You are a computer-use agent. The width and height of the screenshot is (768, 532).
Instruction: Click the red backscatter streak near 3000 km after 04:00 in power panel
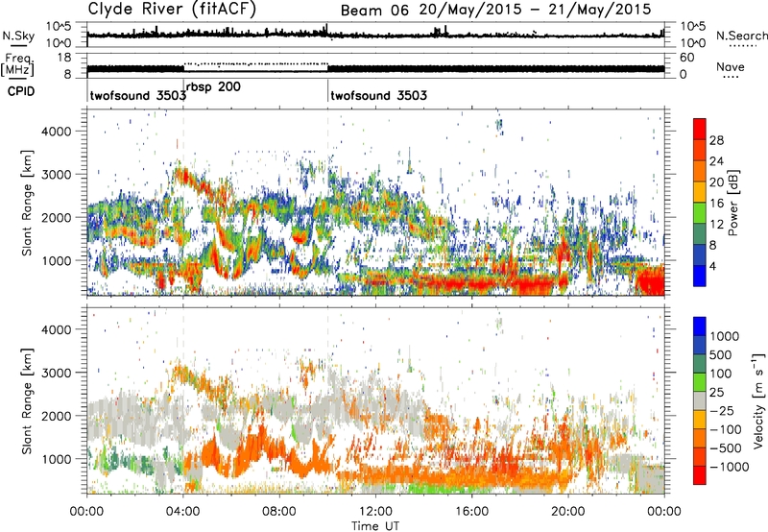194,181
